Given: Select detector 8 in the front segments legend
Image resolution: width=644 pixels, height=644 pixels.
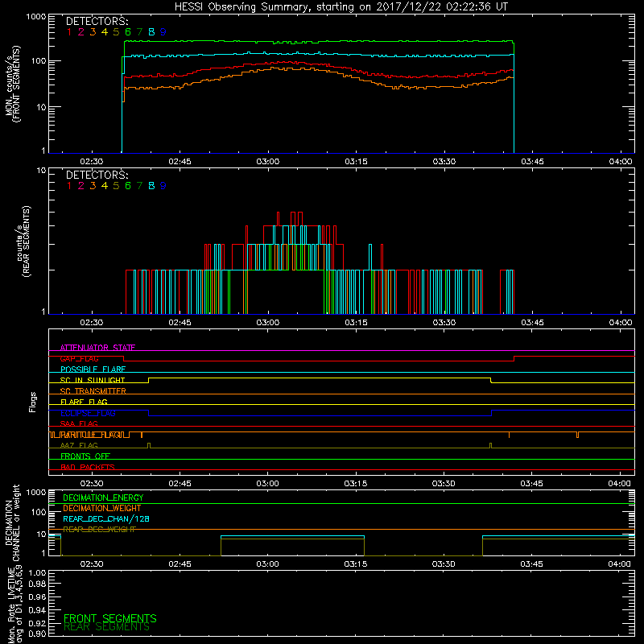Looking at the screenshot, I should pyautogui.click(x=151, y=32).
